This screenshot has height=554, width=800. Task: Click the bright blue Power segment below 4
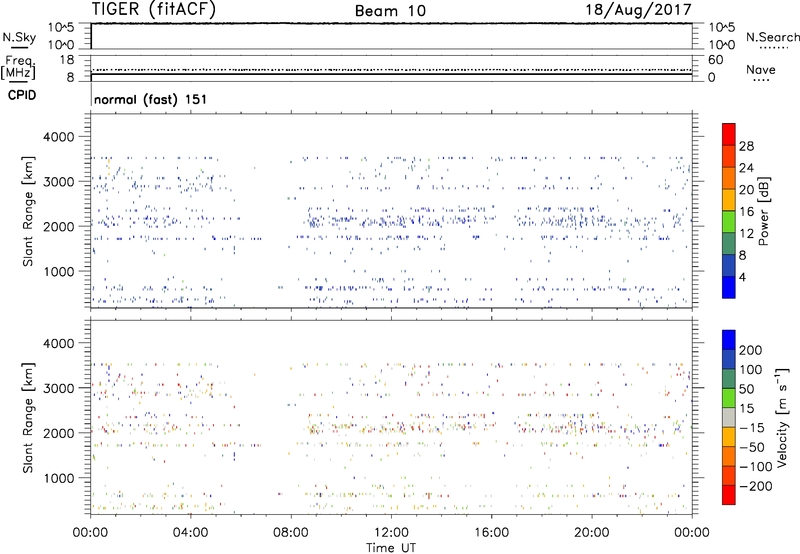(729, 287)
